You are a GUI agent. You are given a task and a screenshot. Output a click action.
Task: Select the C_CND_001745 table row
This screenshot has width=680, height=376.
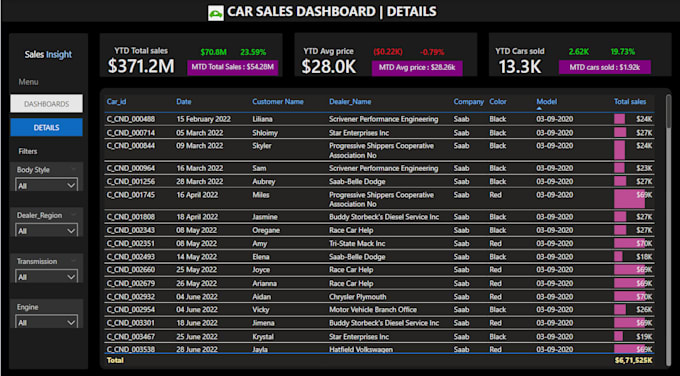click(x=379, y=199)
